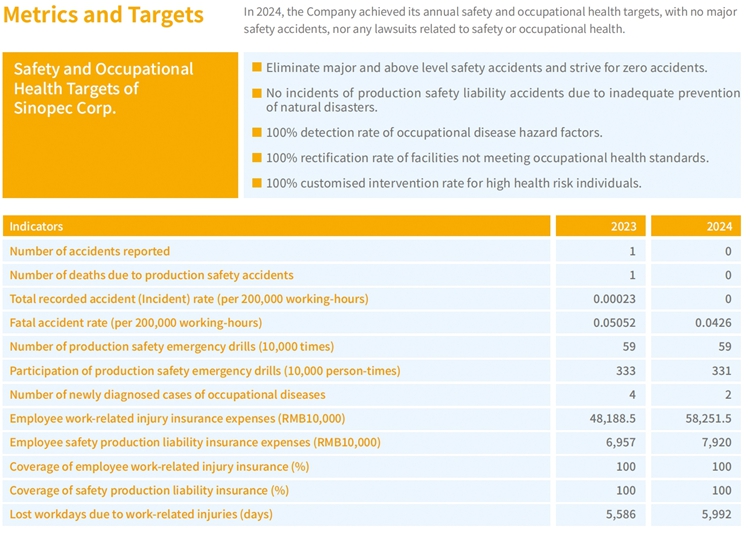
Task: Select 'Number of deaths due to production safety accidents'
Action: click(152, 275)
